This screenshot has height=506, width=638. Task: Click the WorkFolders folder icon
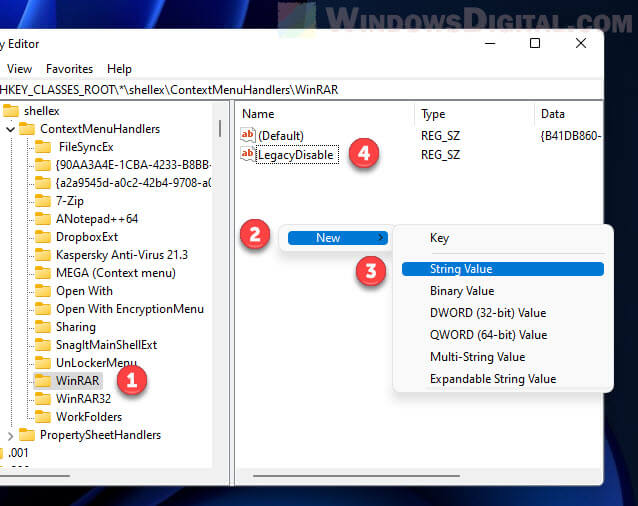[43, 417]
